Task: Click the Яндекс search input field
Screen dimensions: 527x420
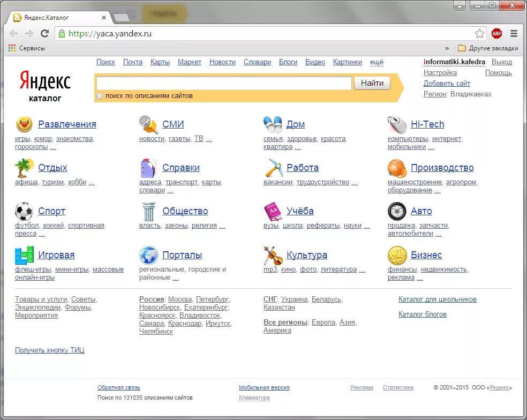Action: pos(224,83)
